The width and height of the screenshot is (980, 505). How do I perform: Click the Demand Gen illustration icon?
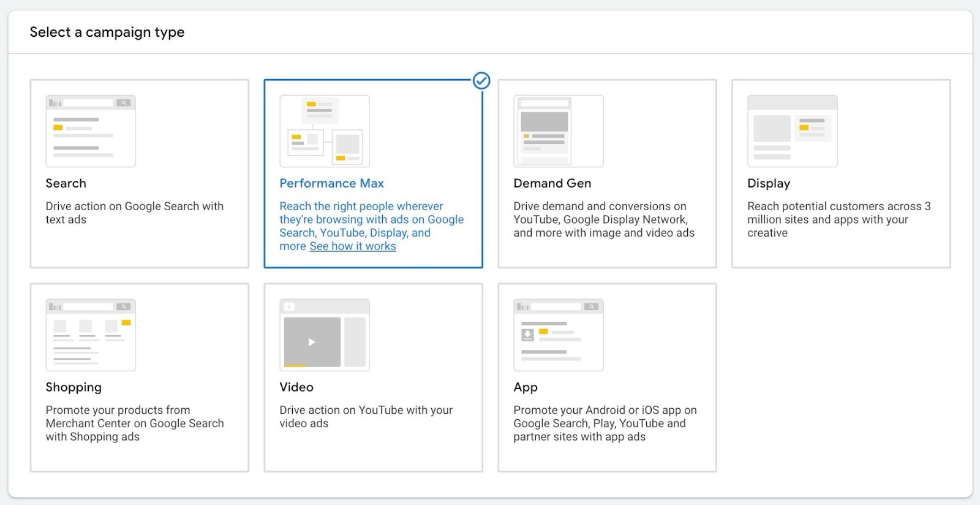pyautogui.click(x=559, y=131)
